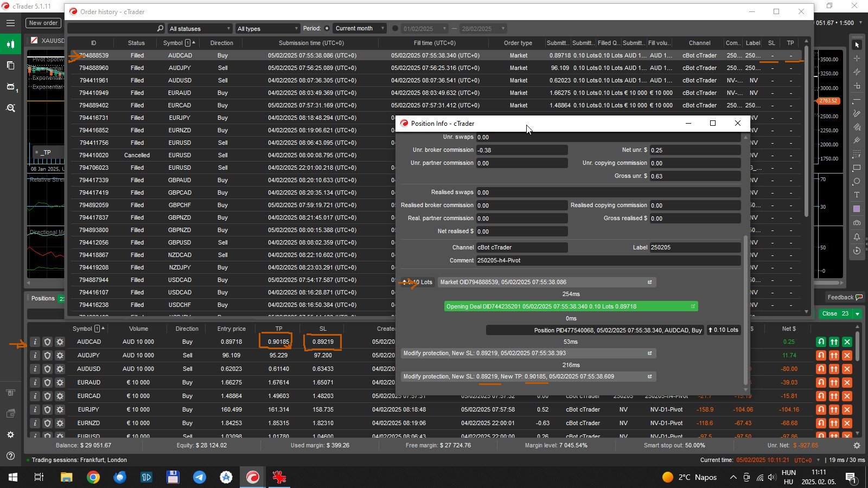Open the protection shield icon for AUDJPY position
The image size is (868, 488).
point(47,355)
